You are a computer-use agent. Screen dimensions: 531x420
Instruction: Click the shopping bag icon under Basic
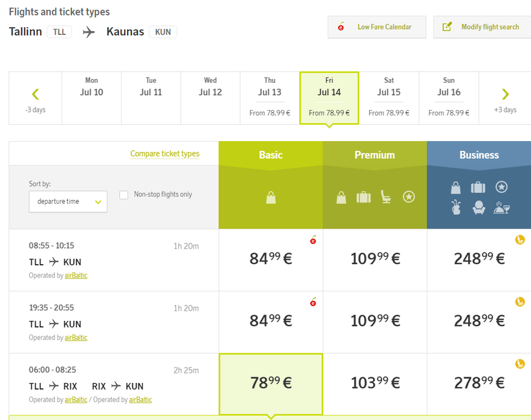[271, 197]
